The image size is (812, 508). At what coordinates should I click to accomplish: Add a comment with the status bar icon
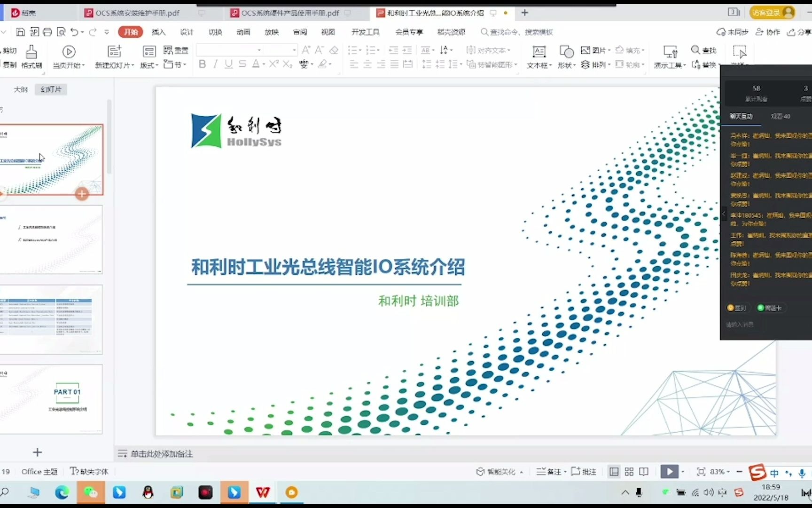584,471
